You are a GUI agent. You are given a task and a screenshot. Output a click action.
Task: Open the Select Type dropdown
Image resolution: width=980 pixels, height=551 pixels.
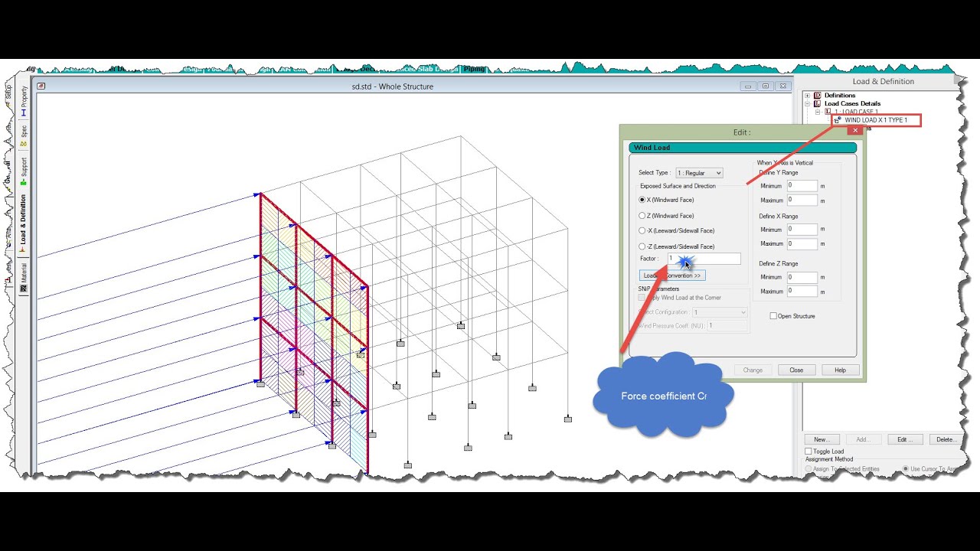[698, 173]
